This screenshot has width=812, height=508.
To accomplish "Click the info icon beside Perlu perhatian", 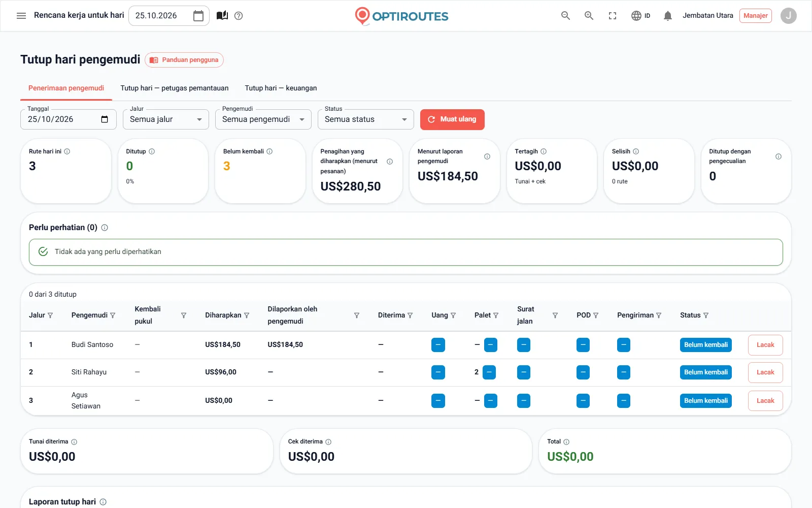I will (x=105, y=228).
